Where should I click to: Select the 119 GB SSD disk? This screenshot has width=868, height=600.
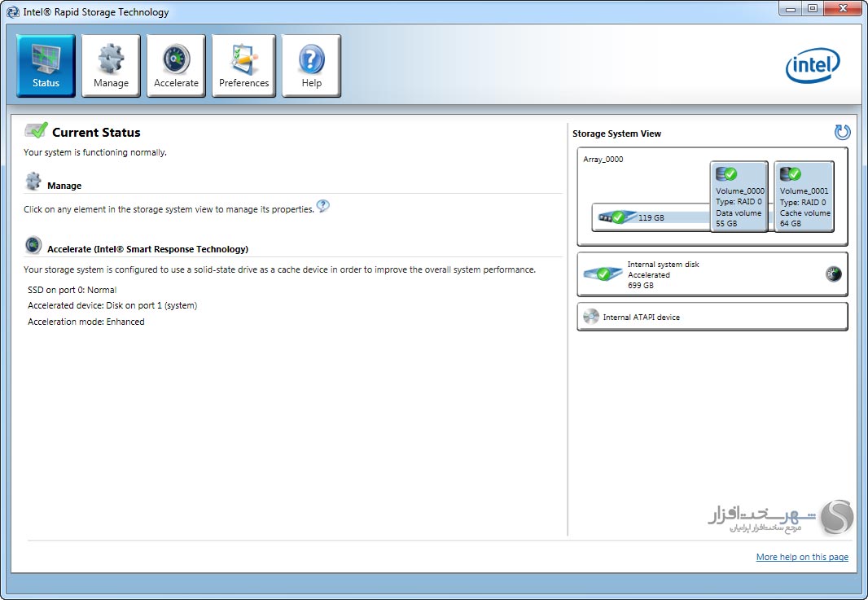click(x=651, y=217)
